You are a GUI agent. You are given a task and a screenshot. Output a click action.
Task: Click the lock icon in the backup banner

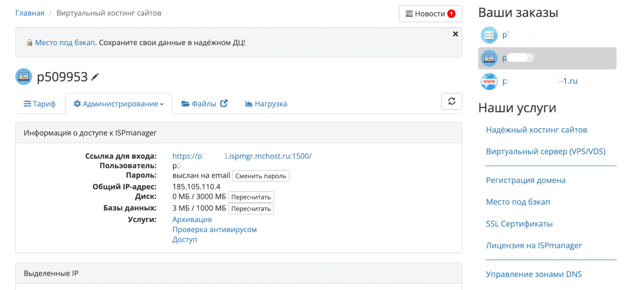tap(29, 42)
